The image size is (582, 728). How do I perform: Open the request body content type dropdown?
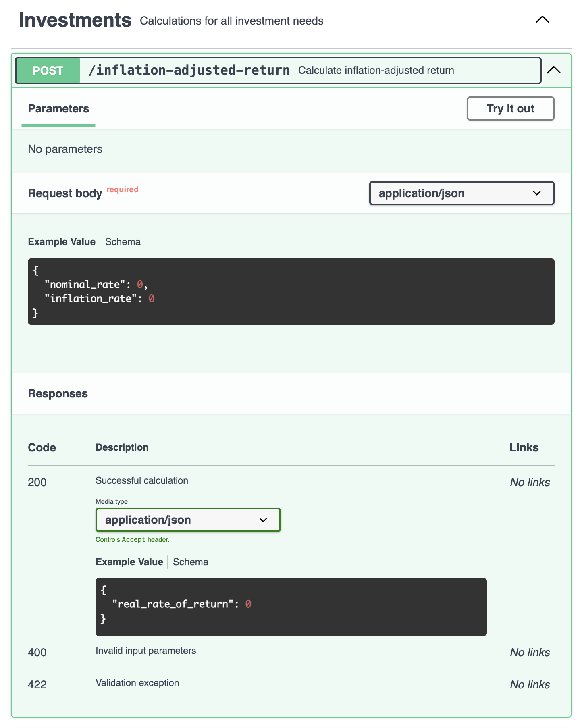[461, 193]
